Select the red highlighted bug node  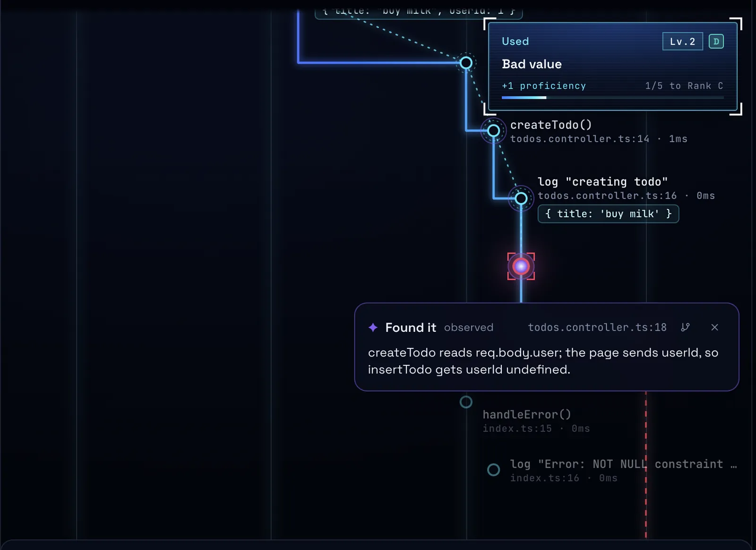pos(521,266)
